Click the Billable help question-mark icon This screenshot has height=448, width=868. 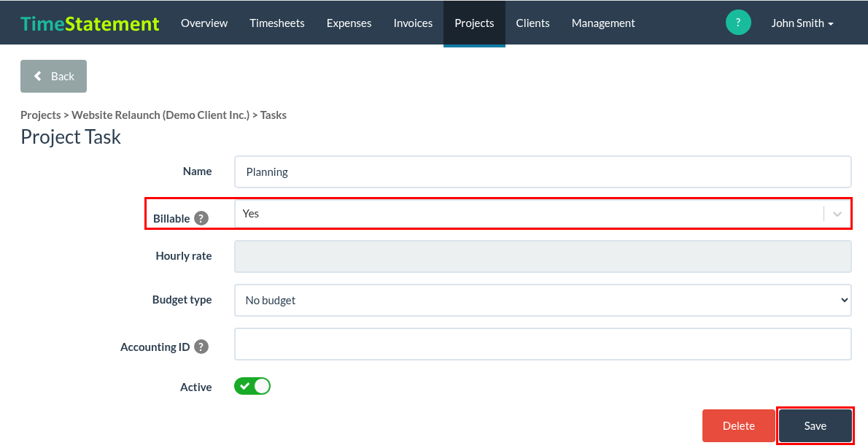pos(201,218)
